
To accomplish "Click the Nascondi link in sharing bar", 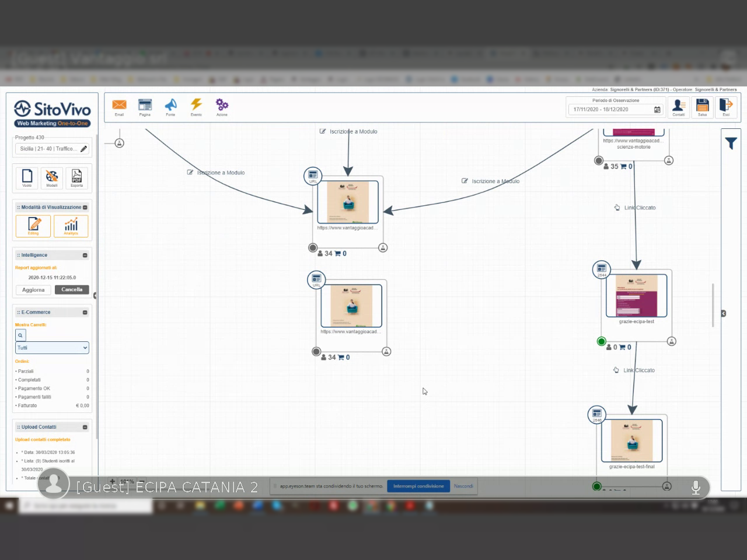I will pos(463,486).
